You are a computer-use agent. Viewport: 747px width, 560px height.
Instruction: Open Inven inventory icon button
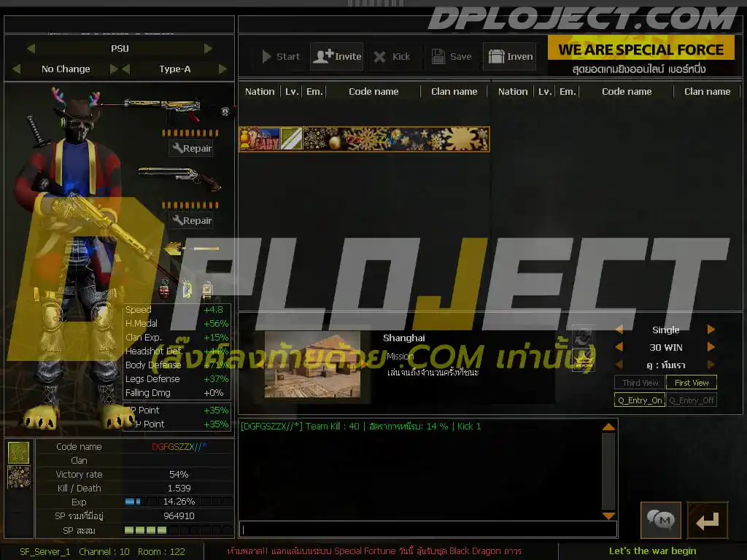point(510,57)
